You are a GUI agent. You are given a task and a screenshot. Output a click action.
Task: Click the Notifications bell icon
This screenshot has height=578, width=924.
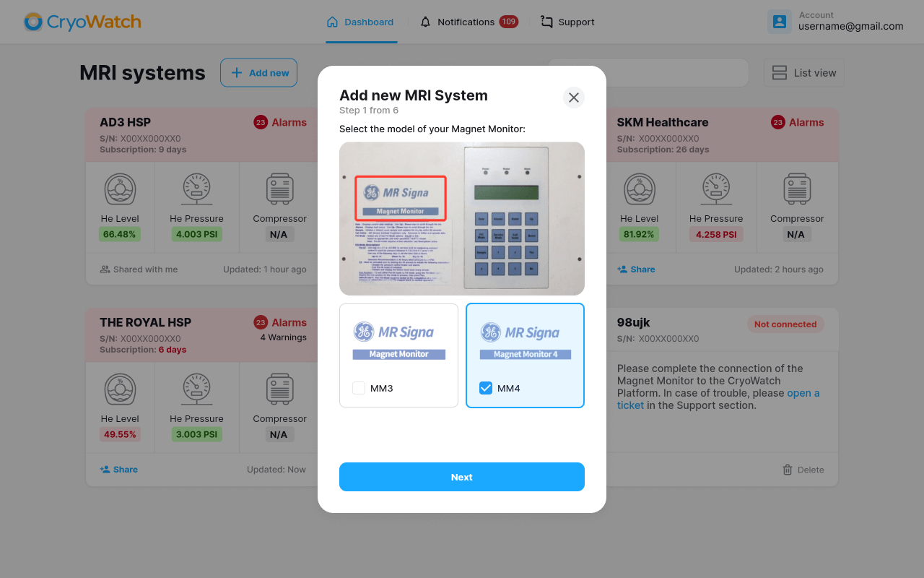pos(426,22)
